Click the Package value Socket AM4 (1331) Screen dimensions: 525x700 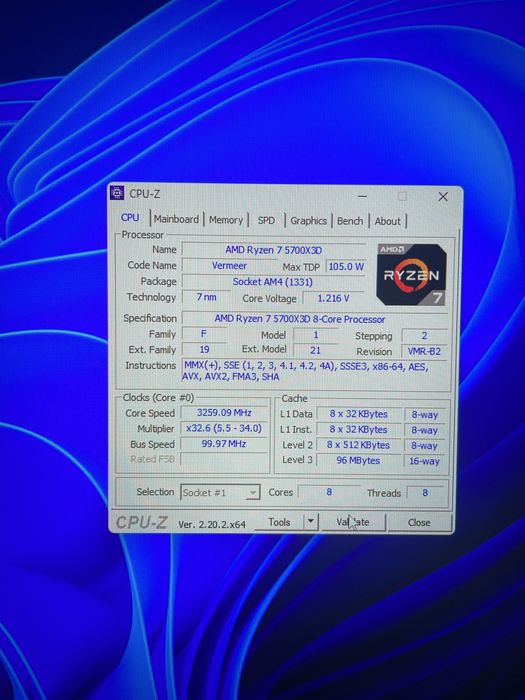coord(273,282)
